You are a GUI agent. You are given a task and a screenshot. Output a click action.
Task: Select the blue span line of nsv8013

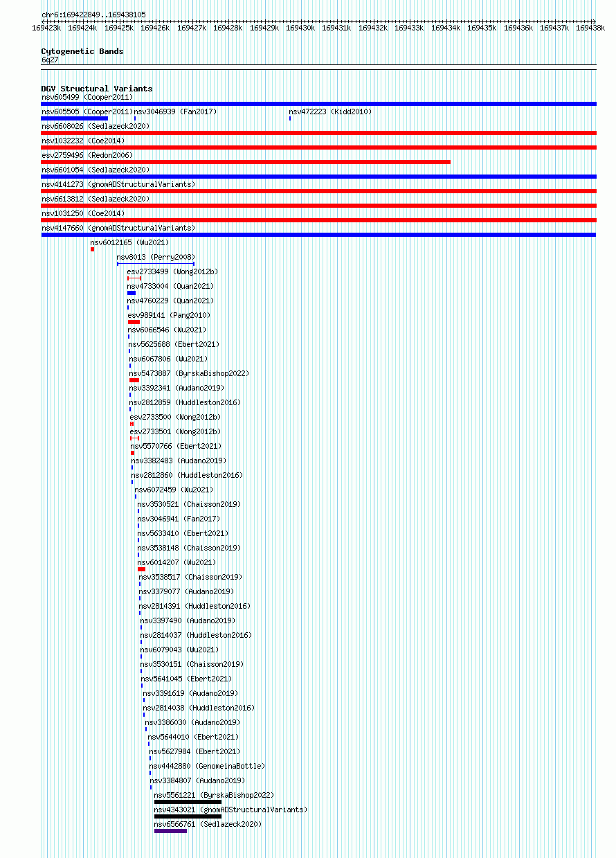tap(156, 264)
